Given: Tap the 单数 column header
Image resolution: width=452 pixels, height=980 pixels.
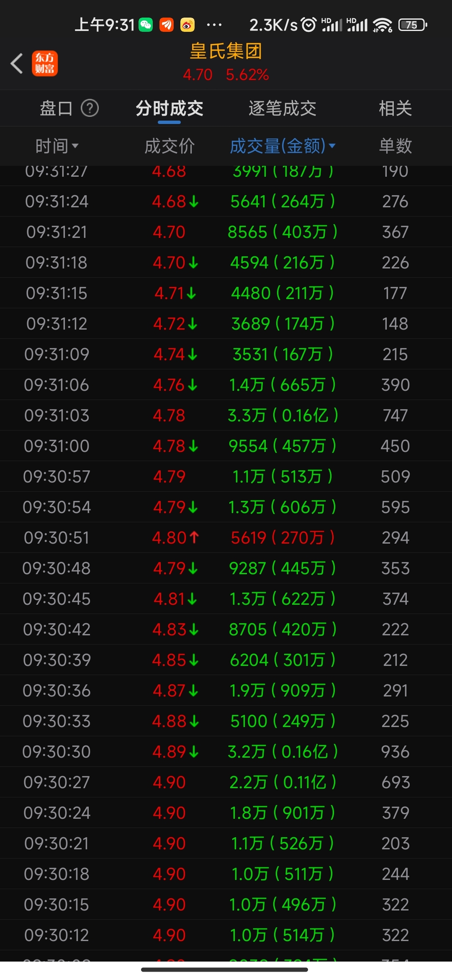Looking at the screenshot, I should tap(395, 146).
